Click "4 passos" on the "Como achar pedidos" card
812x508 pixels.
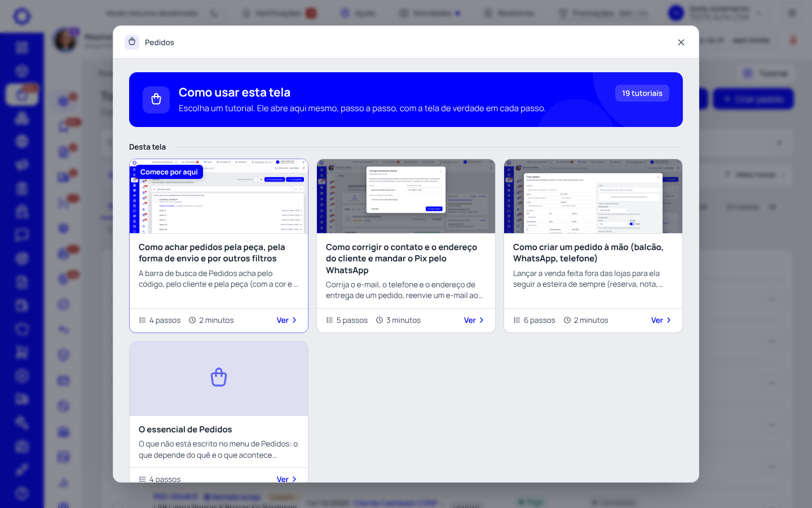pos(160,320)
